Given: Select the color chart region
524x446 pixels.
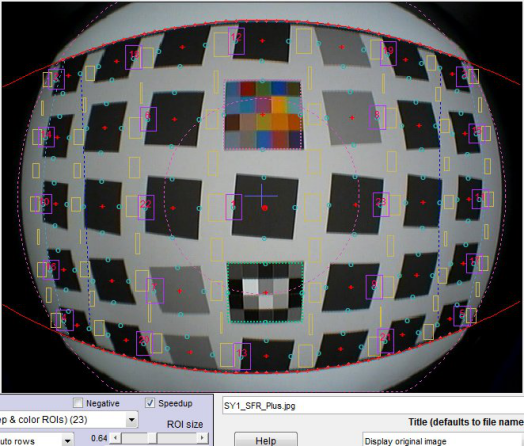Looking at the screenshot, I should tap(263, 115).
